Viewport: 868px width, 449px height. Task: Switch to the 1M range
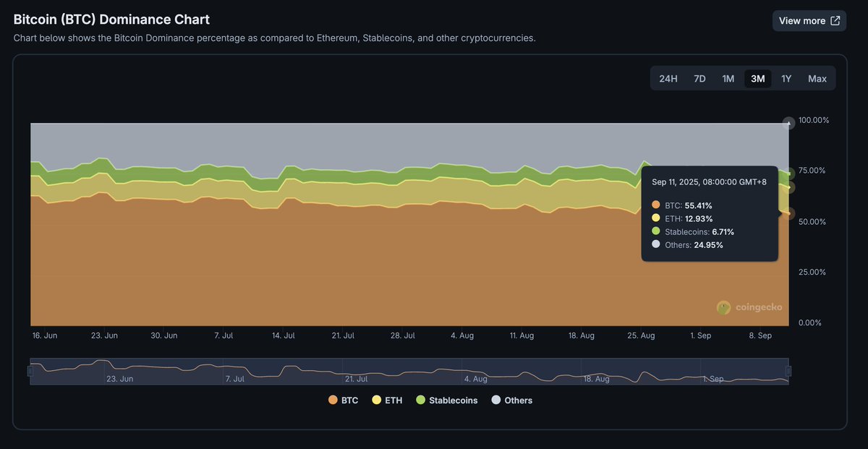[728, 79]
